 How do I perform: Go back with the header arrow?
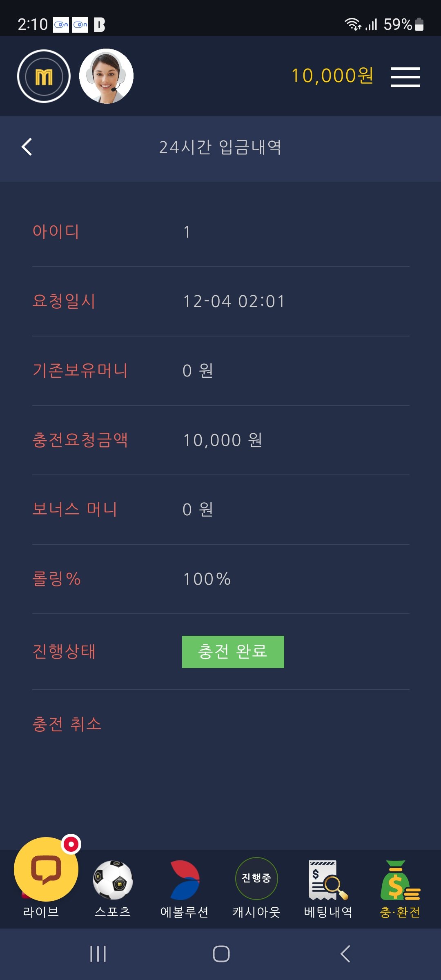point(27,147)
